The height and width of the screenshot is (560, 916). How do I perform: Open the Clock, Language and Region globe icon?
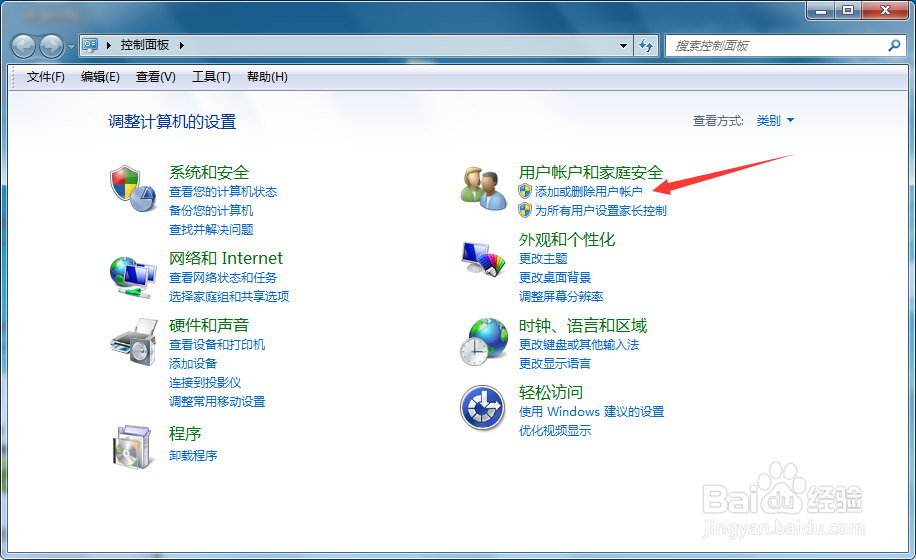(484, 342)
